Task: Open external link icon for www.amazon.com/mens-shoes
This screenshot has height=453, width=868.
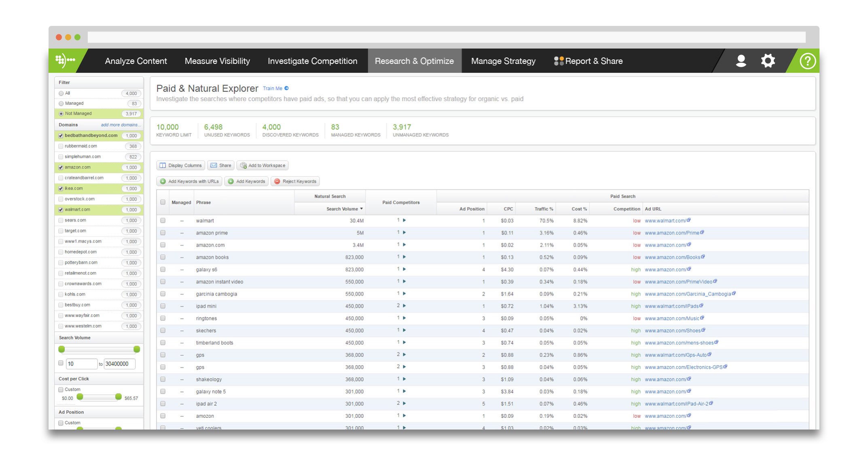Action: [x=716, y=342]
